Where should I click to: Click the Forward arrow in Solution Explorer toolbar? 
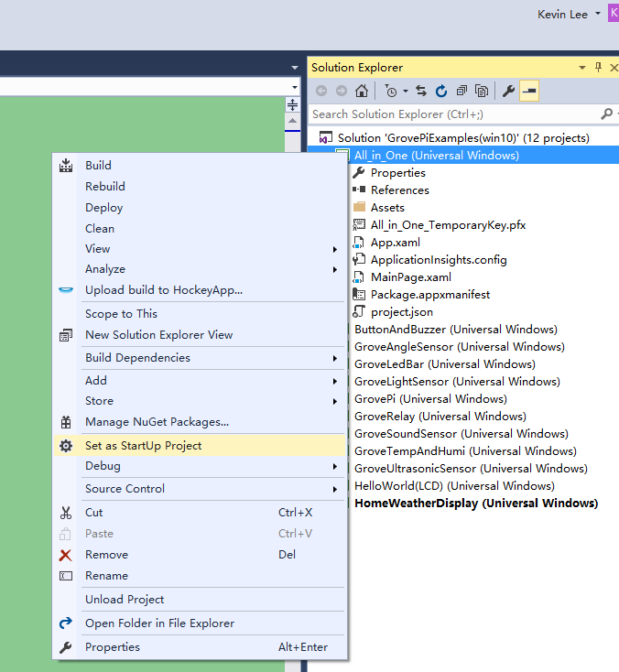click(x=342, y=91)
